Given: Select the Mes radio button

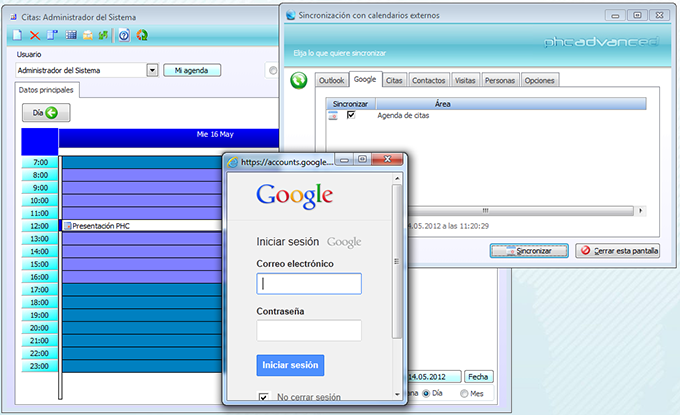Looking at the screenshot, I should coord(464,393).
